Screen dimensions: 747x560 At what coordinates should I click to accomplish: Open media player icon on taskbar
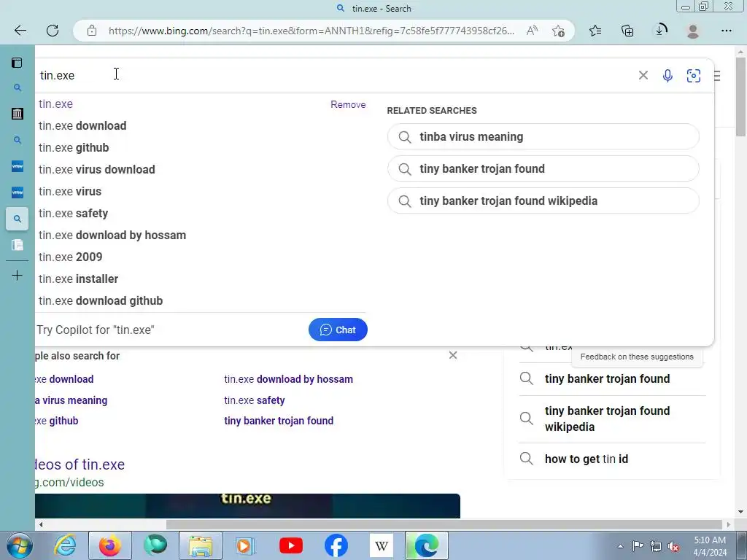(x=245, y=545)
